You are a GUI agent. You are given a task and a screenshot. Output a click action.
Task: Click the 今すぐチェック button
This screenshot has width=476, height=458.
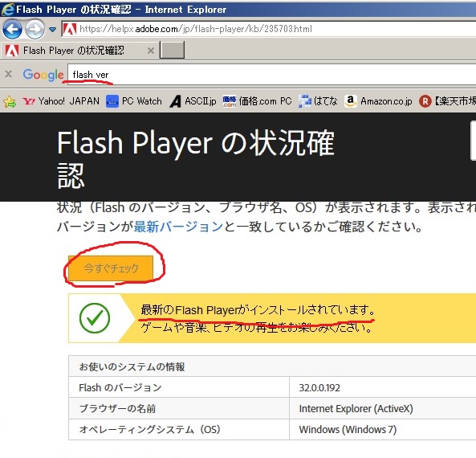(111, 268)
